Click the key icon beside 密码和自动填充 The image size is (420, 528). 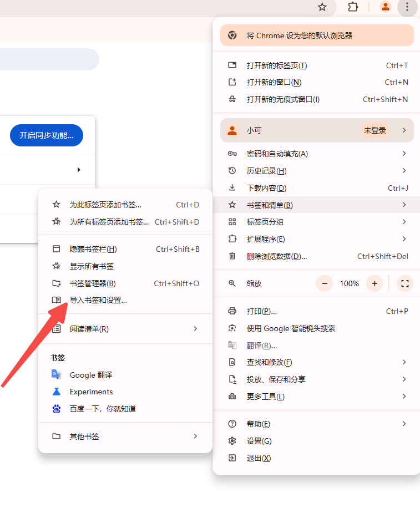[x=232, y=154]
